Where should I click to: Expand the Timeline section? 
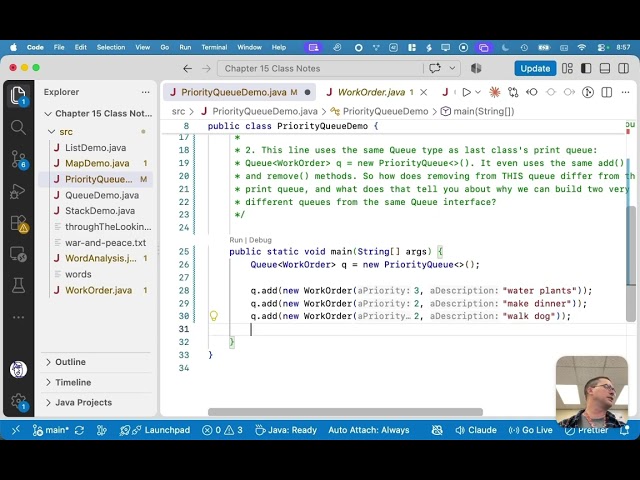[x=73, y=382]
